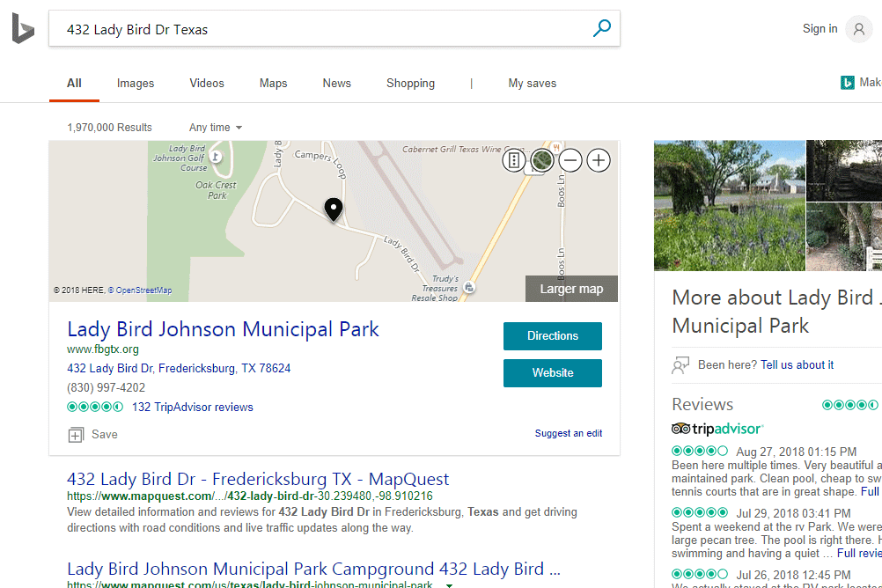Open the Shopping tab
Viewport: 882px width, 588px height.
coord(410,84)
